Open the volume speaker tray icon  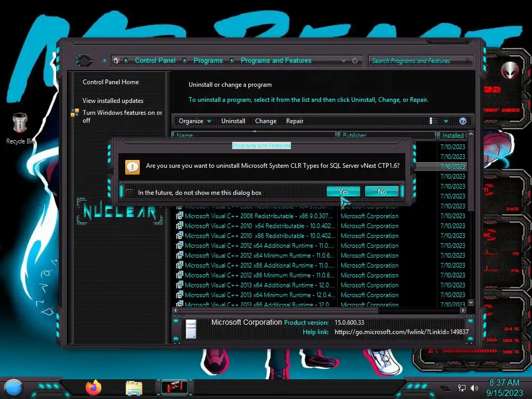[x=474, y=388]
